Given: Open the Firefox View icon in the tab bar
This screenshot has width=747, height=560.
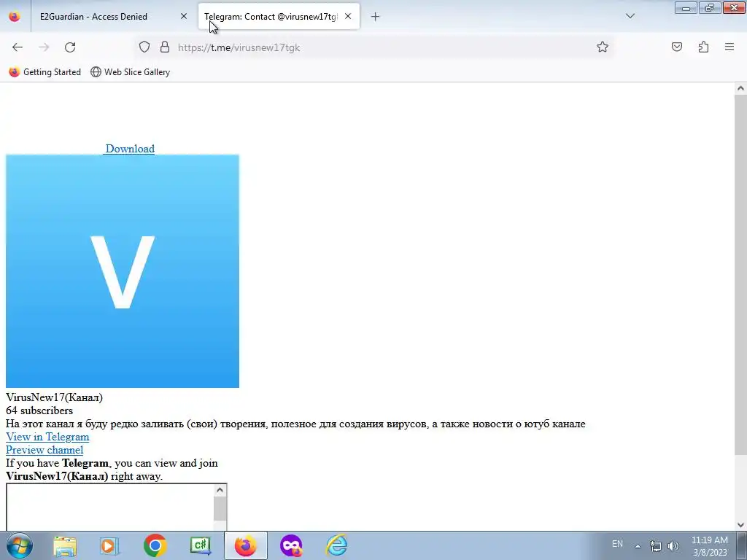Looking at the screenshot, I should (x=15, y=17).
